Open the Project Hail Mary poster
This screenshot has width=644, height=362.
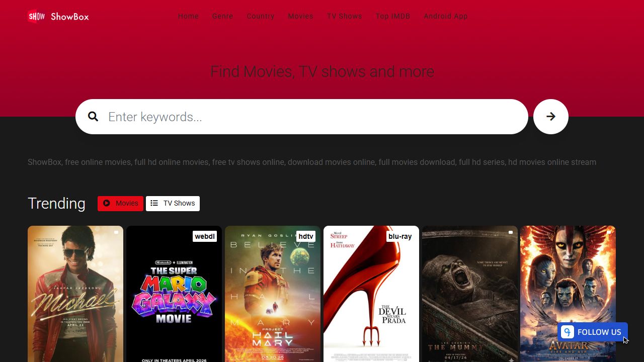click(273, 294)
